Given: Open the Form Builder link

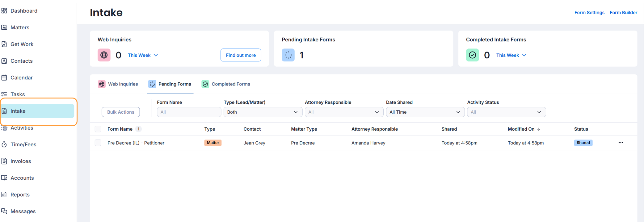Looking at the screenshot, I should coord(623,13).
